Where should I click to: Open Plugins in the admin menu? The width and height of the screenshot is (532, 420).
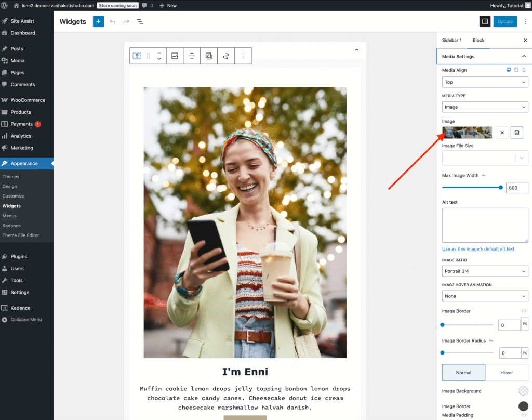coord(19,256)
